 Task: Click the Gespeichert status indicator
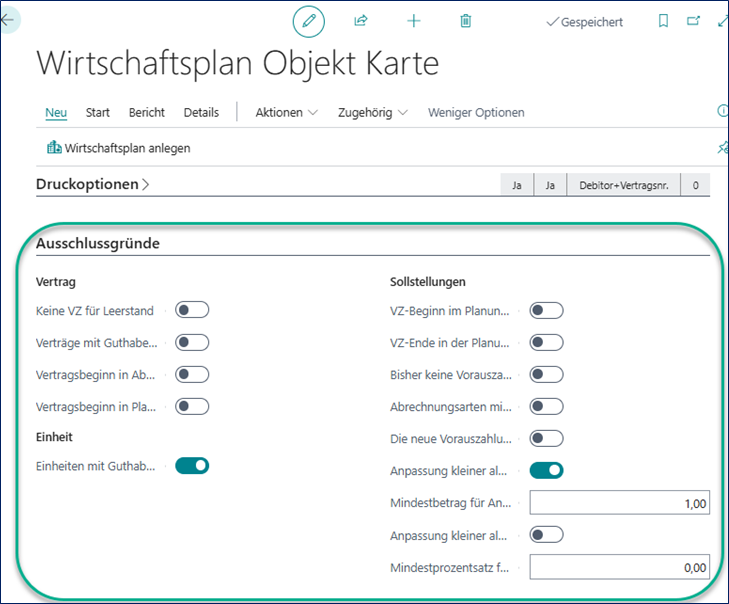click(x=584, y=22)
